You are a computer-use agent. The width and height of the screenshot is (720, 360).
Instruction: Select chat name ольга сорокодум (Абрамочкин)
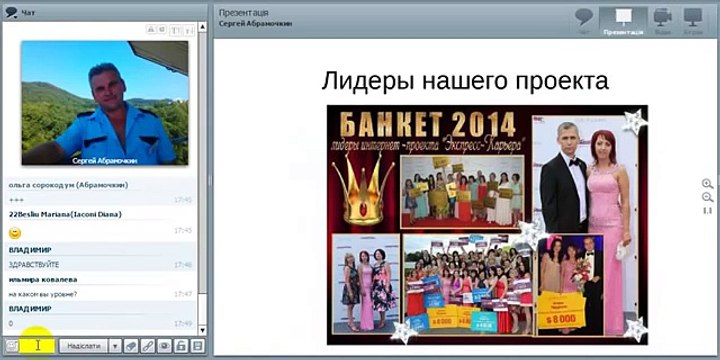[68, 185]
